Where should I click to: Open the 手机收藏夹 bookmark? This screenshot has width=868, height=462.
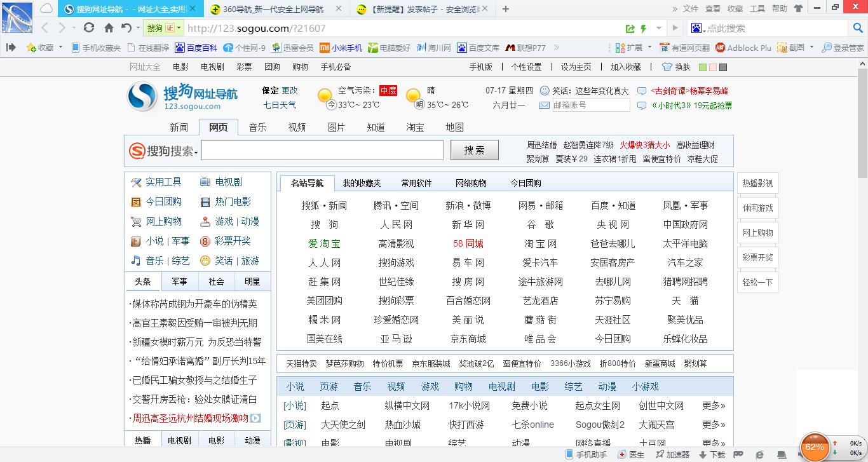point(96,48)
